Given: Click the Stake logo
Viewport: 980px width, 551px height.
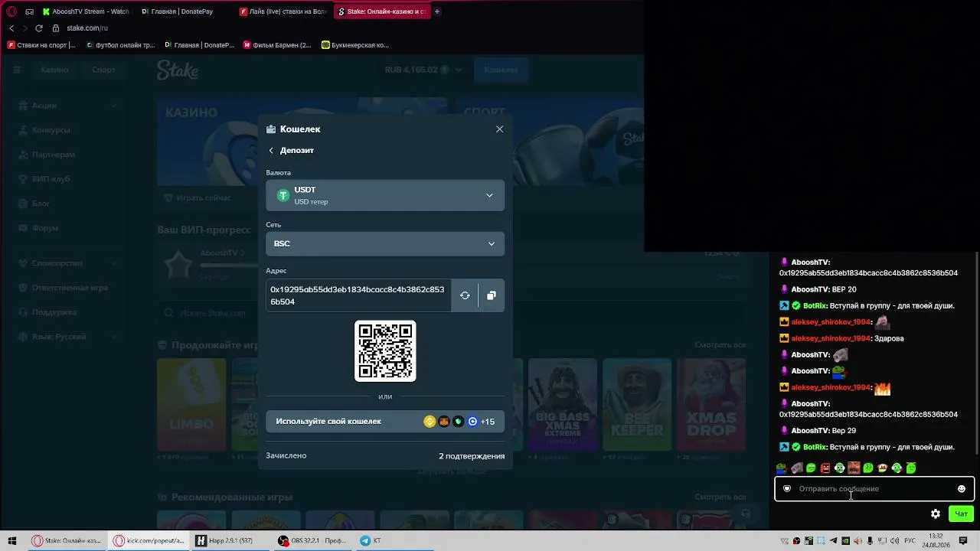Looking at the screenshot, I should [178, 70].
